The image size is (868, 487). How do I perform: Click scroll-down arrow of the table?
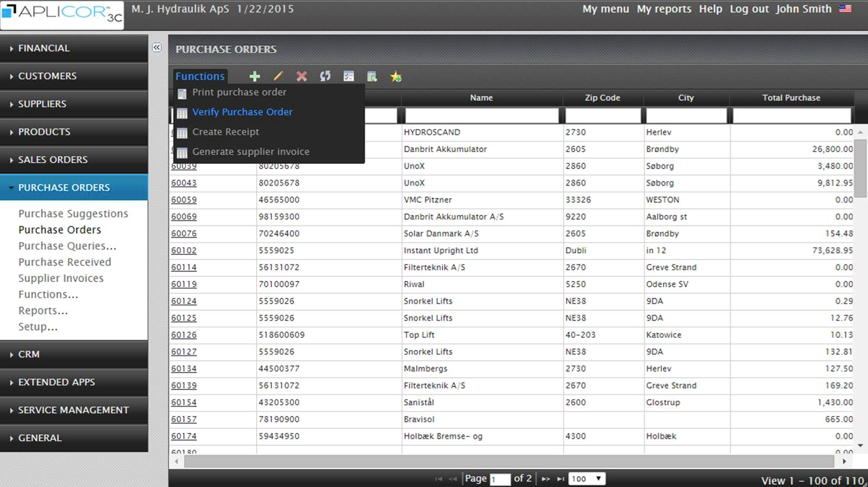[861, 446]
